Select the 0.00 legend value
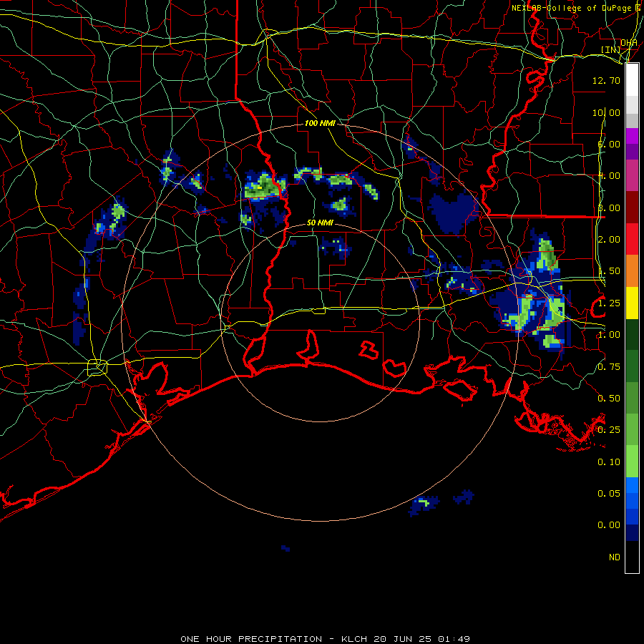Viewport: 644px width, 644px height. point(609,525)
